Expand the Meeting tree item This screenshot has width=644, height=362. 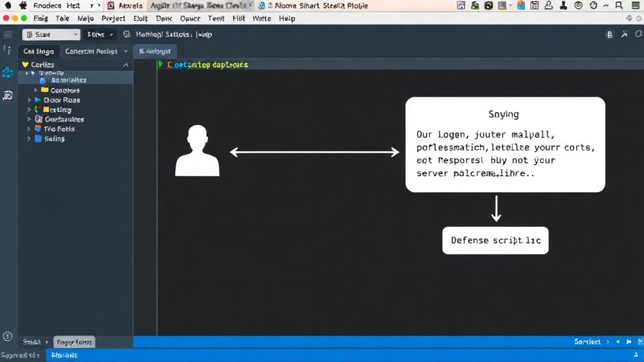29,109
